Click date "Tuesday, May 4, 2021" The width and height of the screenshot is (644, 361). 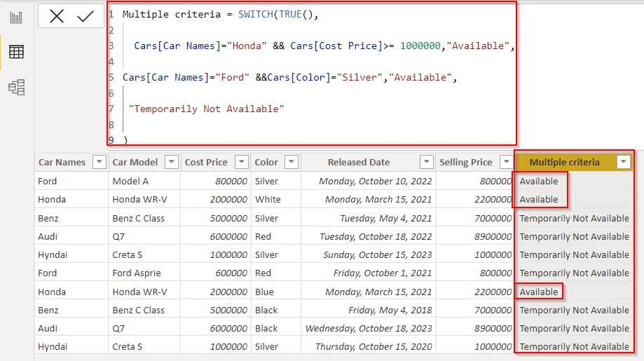pyautogui.click(x=385, y=219)
